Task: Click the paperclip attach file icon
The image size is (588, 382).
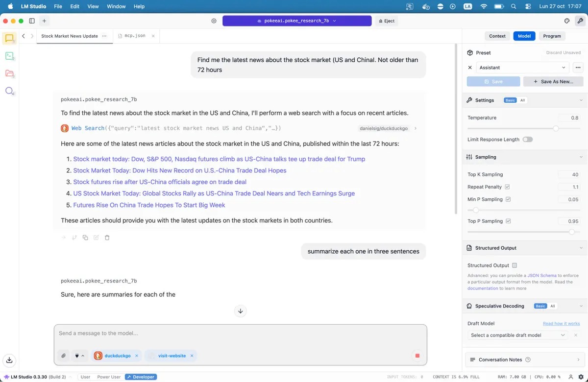Action: click(x=63, y=356)
